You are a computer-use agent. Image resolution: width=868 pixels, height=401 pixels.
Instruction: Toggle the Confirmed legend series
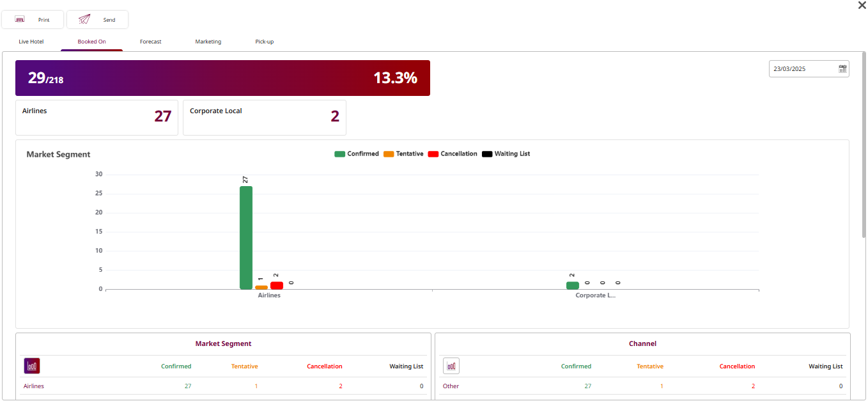(x=357, y=154)
